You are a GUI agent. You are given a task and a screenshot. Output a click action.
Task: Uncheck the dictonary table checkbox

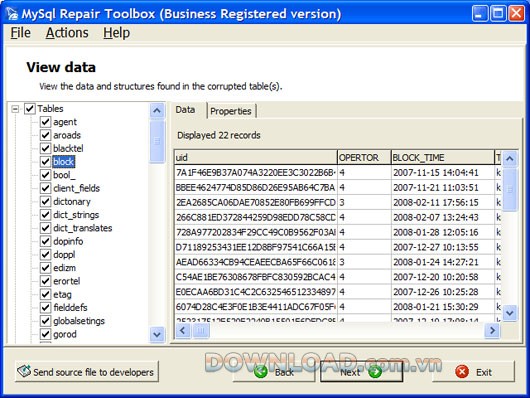(45, 201)
